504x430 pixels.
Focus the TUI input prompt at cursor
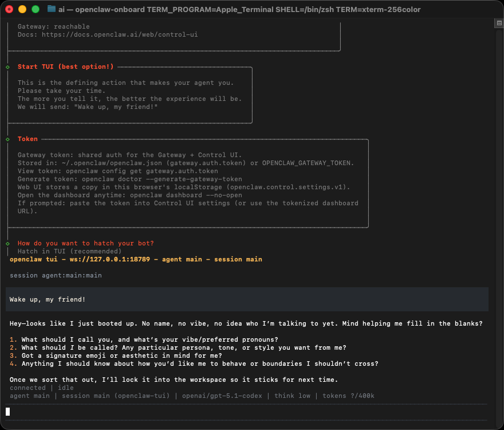tap(8, 411)
